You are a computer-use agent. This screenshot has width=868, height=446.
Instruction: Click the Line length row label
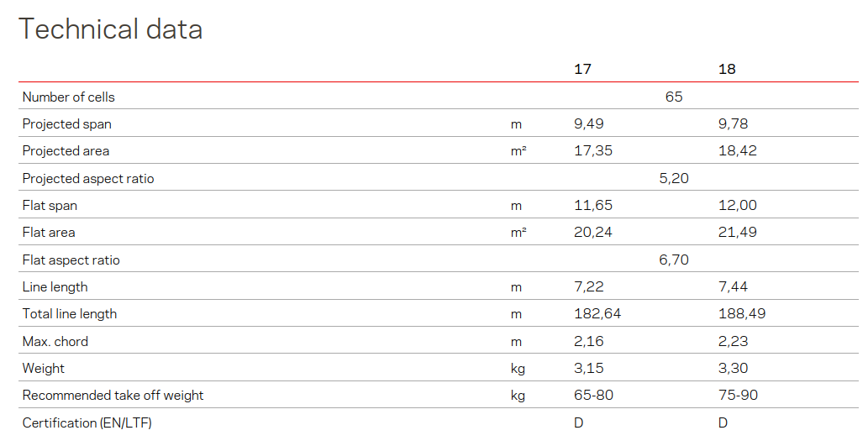click(x=55, y=287)
